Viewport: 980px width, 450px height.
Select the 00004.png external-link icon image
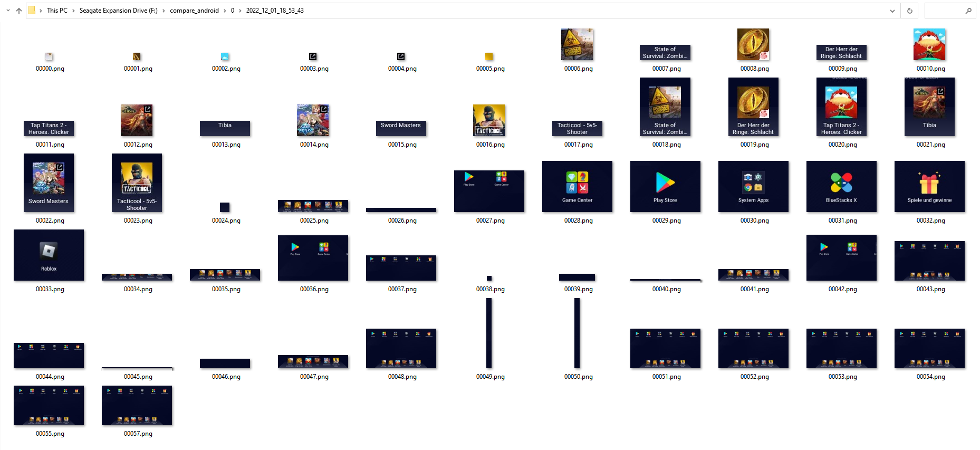(401, 56)
